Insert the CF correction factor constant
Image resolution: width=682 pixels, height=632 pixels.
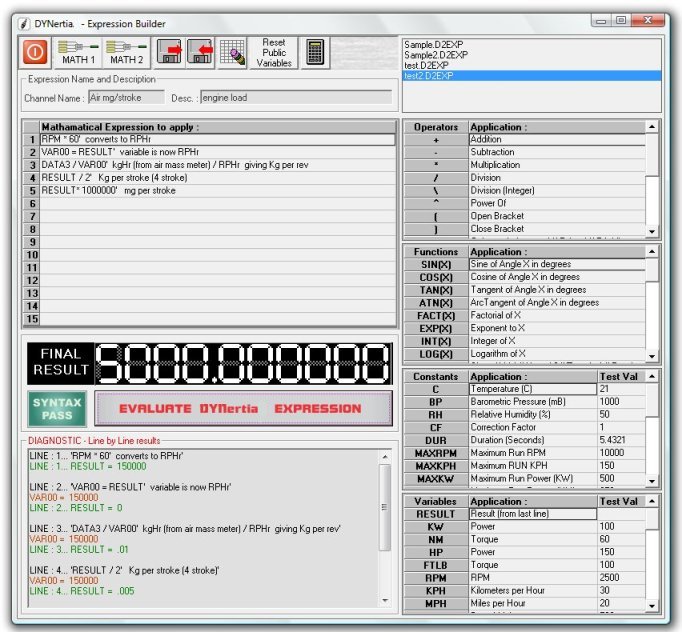[x=436, y=428]
